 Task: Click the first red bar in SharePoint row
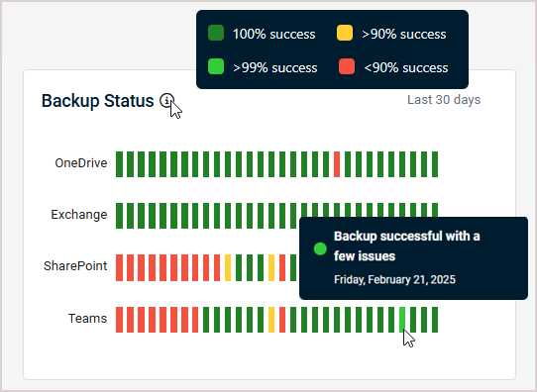coord(119,267)
